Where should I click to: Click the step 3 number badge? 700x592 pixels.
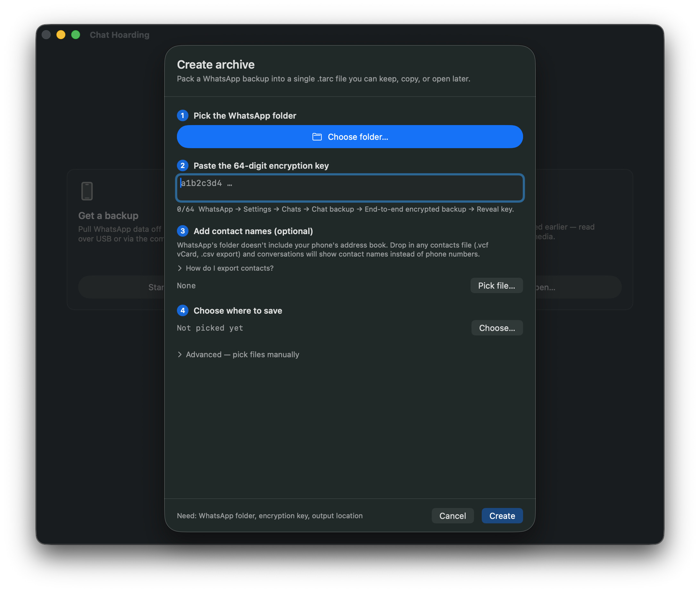point(182,231)
